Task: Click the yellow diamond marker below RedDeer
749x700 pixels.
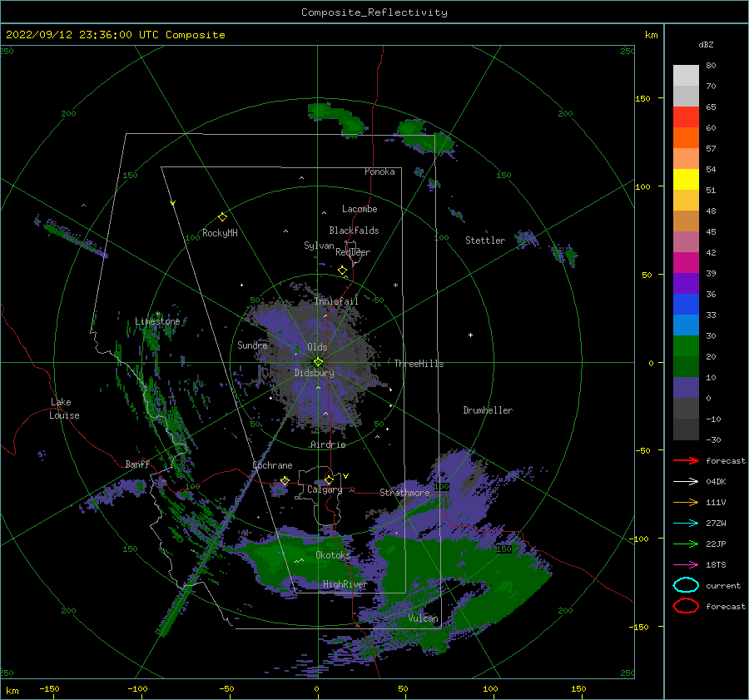Action: (x=342, y=271)
